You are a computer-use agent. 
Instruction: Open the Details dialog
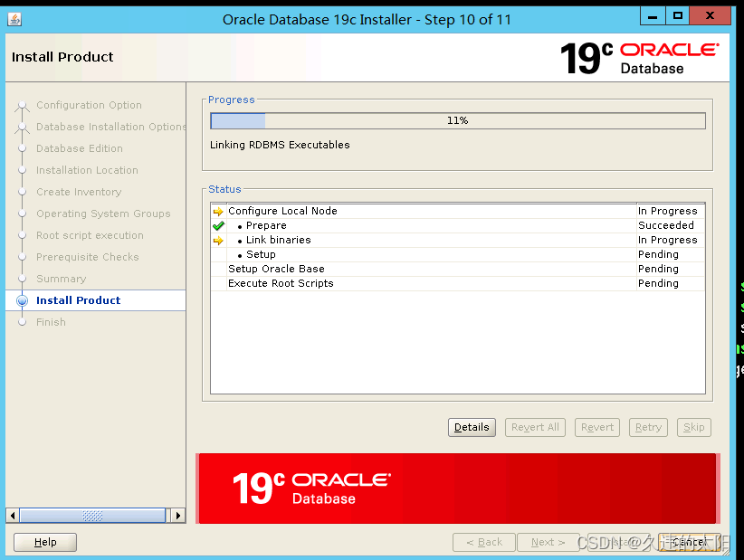coord(472,427)
